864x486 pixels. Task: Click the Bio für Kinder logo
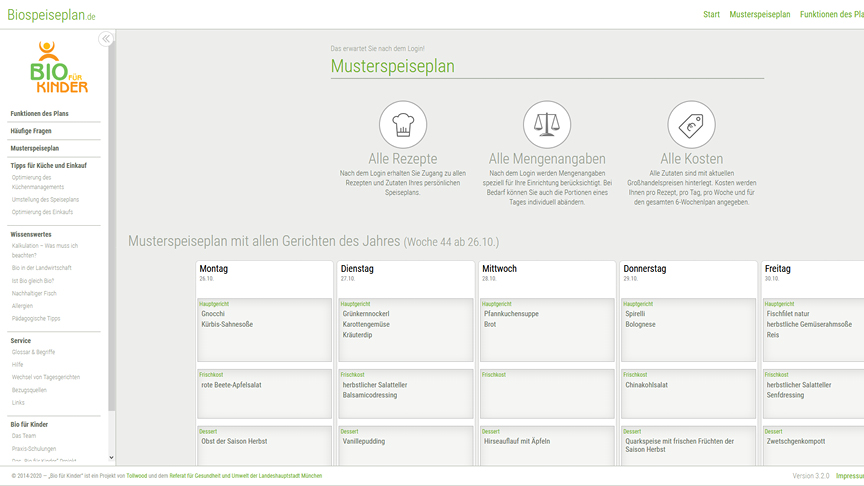click(55, 68)
